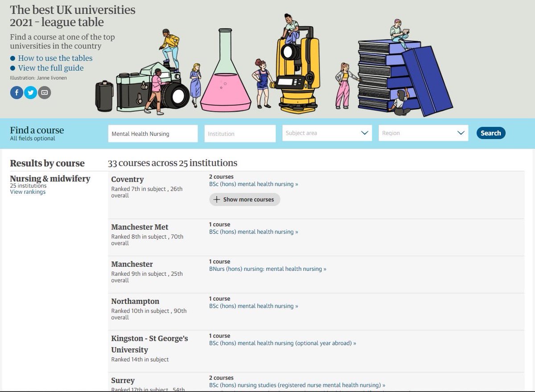The height and width of the screenshot is (392, 535).
Task: Select the Surrey institution heading
Action: tap(123, 380)
